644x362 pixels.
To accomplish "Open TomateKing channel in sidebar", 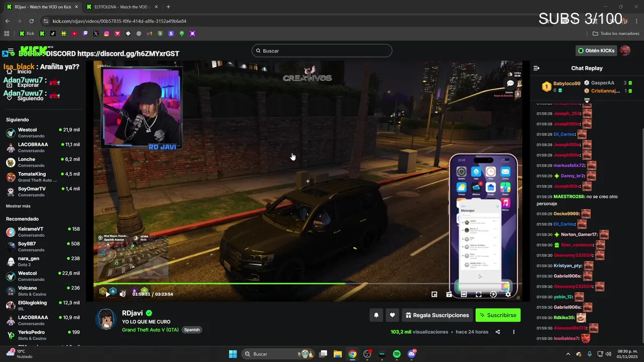I will pyautogui.click(x=43, y=177).
